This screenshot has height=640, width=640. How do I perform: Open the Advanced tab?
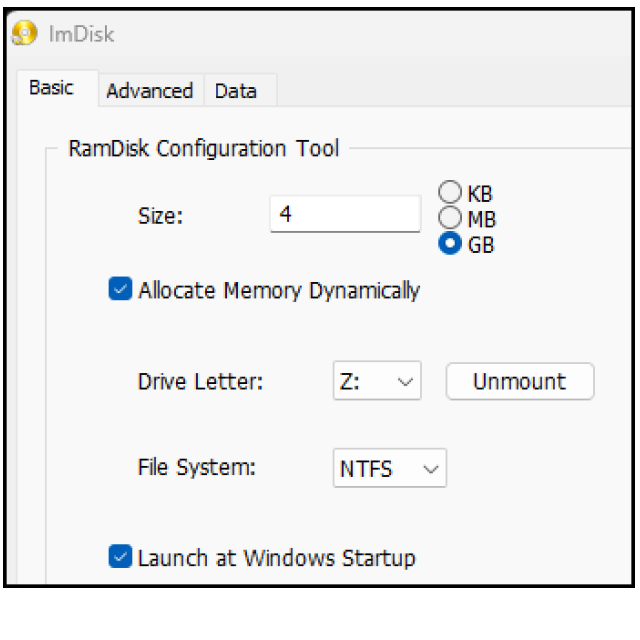[x=150, y=91]
